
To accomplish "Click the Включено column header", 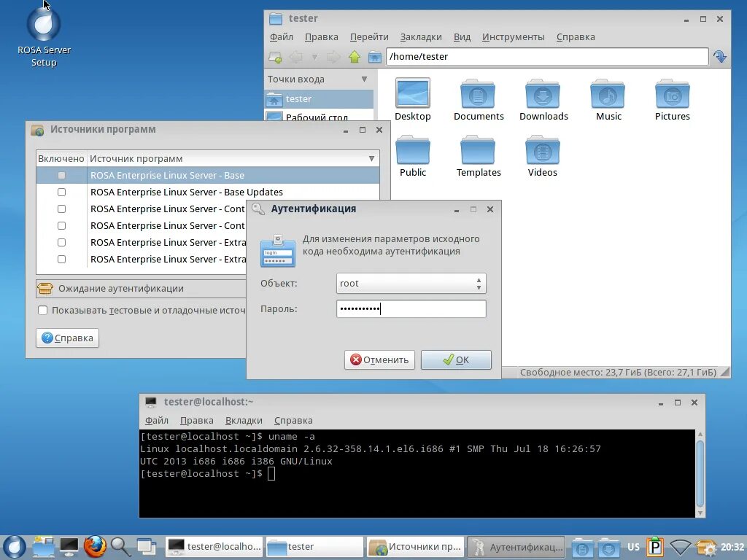I will pos(61,158).
